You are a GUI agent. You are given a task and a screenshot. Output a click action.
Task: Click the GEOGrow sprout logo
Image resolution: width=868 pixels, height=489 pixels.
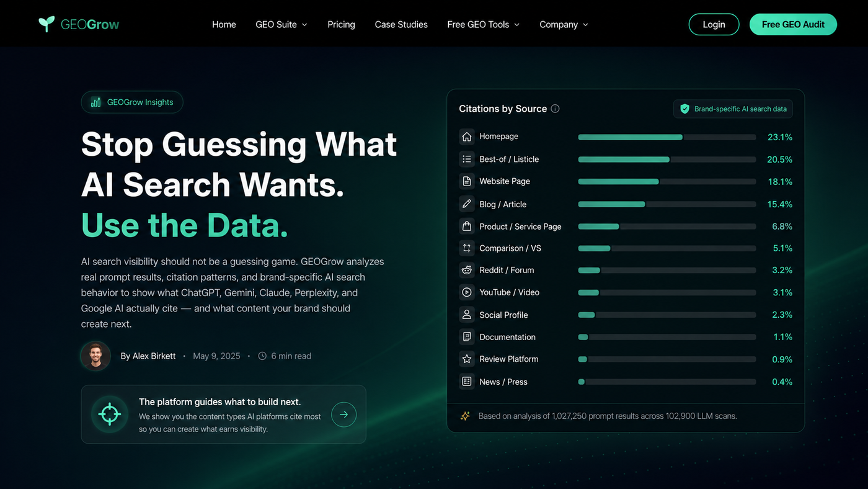tap(46, 24)
